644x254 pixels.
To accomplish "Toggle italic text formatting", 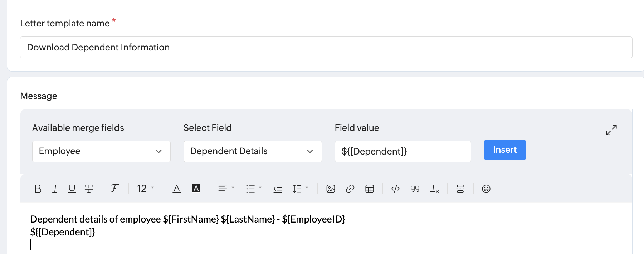I will click(55, 189).
